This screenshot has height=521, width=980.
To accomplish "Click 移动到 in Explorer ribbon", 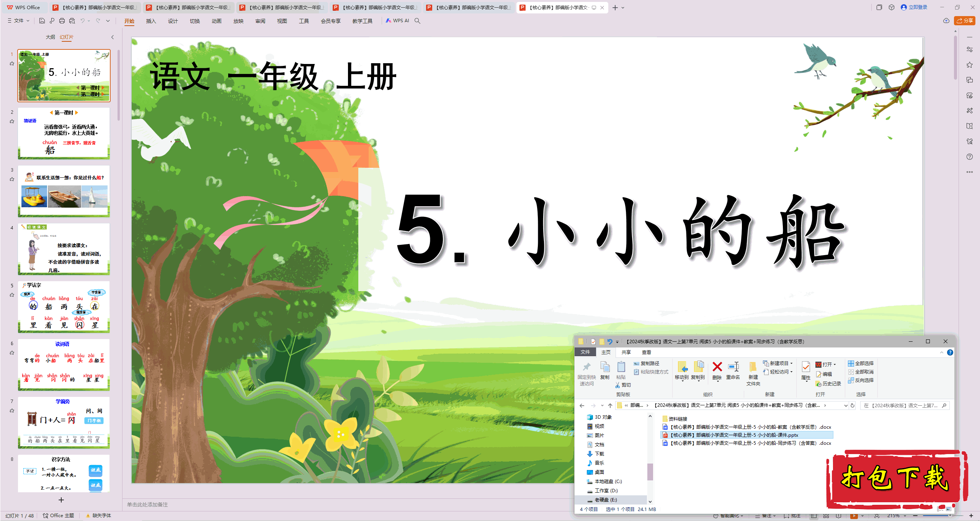I will (x=682, y=371).
